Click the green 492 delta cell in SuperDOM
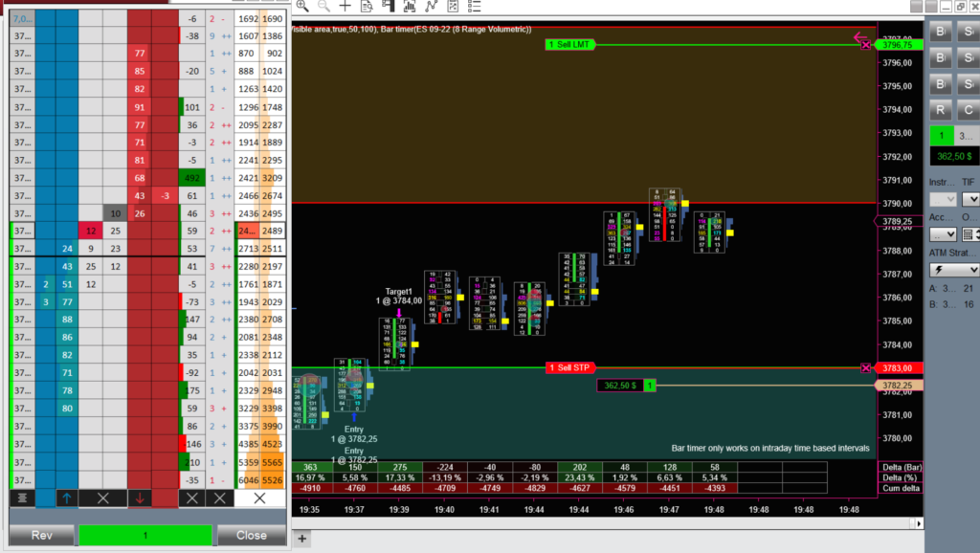The height and width of the screenshot is (553, 980). point(191,178)
